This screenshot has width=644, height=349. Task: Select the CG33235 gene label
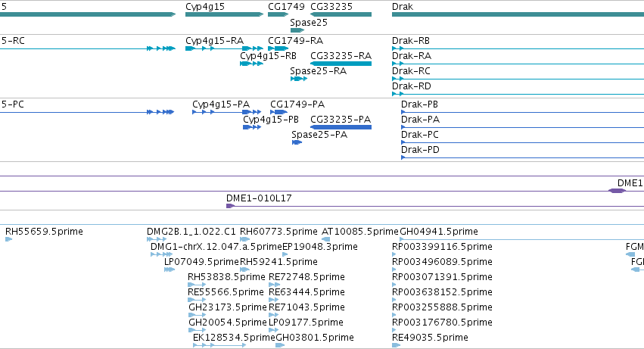pyautogui.click(x=331, y=7)
